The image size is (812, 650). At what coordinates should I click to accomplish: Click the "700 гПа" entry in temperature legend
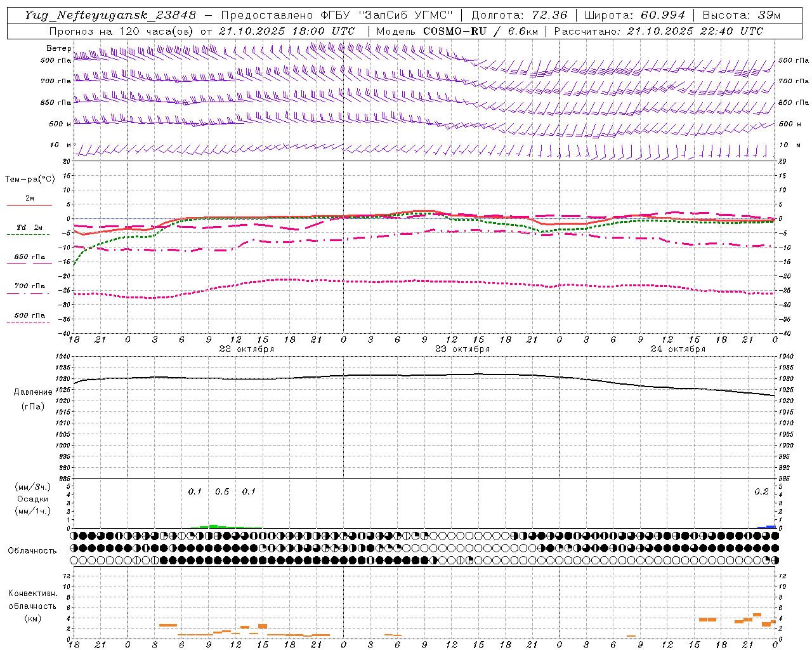click(30, 286)
